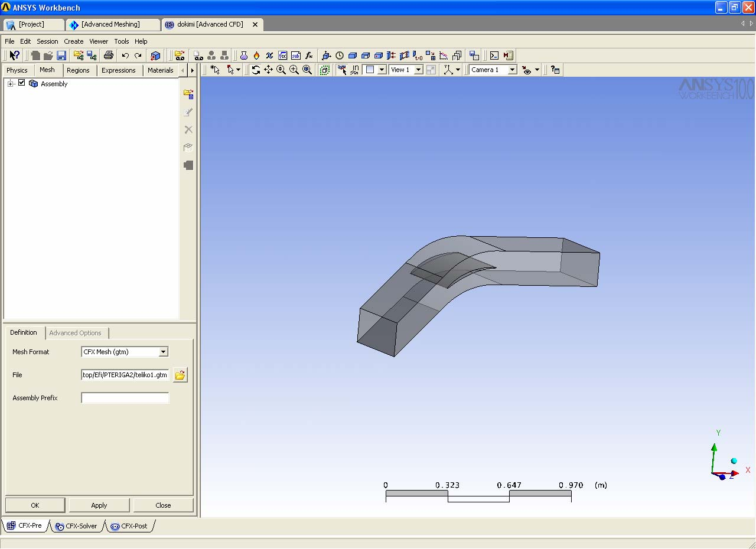Click the fit view green box icon
Image resolution: width=756 pixels, height=549 pixels.
(325, 70)
